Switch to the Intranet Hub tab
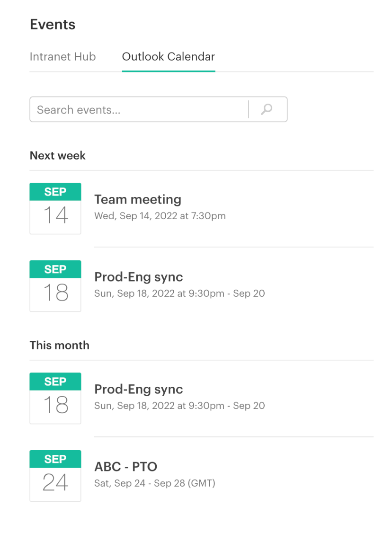392x533 pixels. (63, 57)
